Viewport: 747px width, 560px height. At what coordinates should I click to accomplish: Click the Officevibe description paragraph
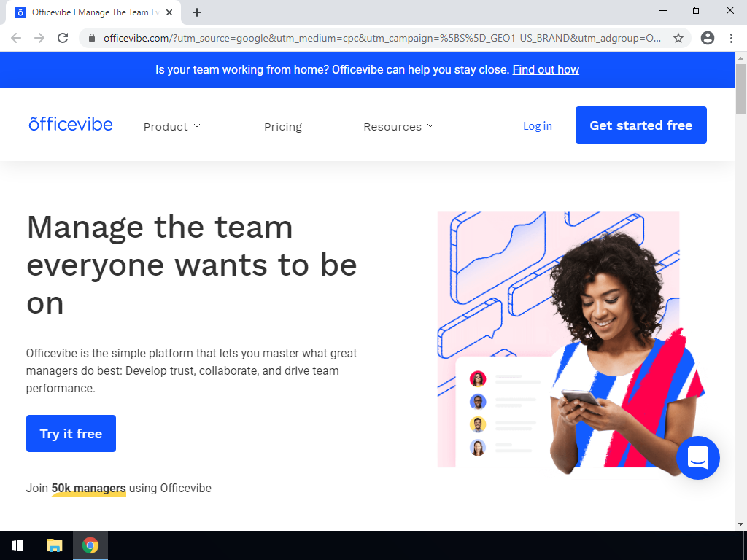(x=192, y=370)
